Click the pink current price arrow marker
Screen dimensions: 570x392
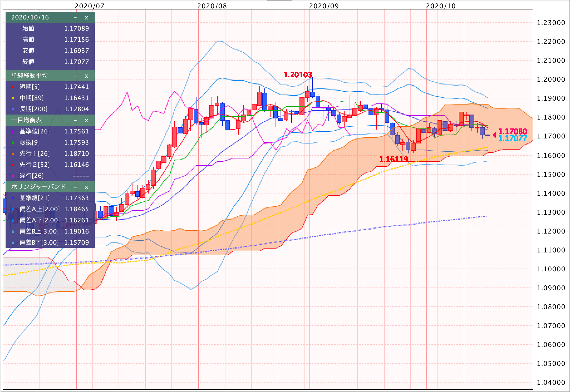[x=494, y=135]
